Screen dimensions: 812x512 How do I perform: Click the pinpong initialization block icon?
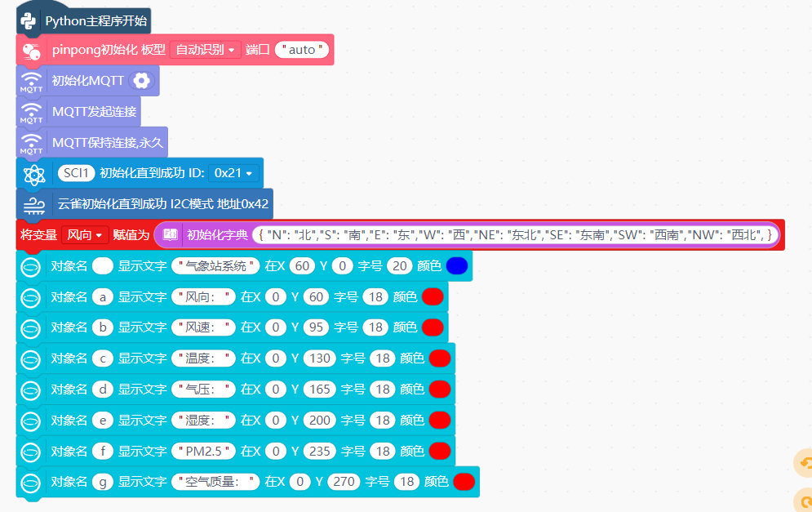(x=31, y=50)
